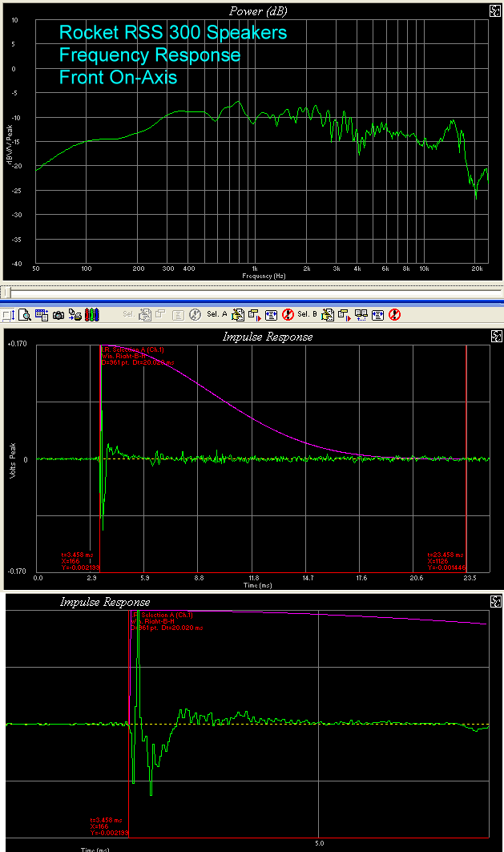Click the colored bars palette icon

pyautogui.click(x=92, y=315)
